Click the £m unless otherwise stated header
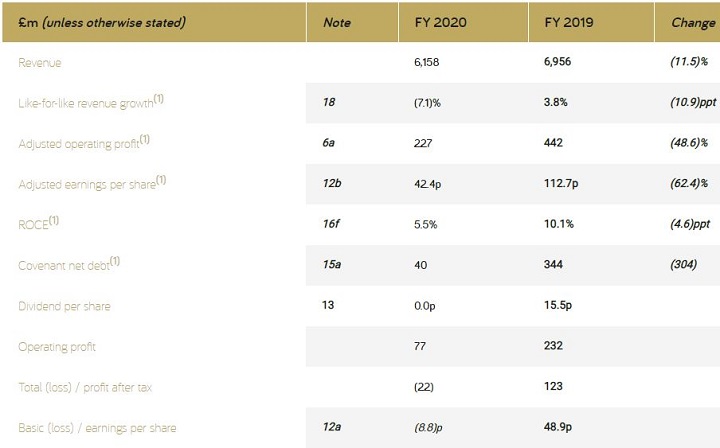 pyautogui.click(x=102, y=22)
